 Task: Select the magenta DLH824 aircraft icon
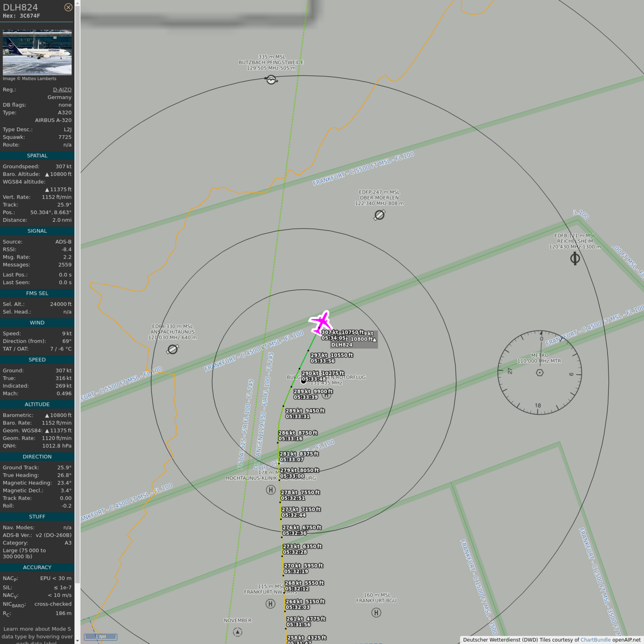[321, 322]
